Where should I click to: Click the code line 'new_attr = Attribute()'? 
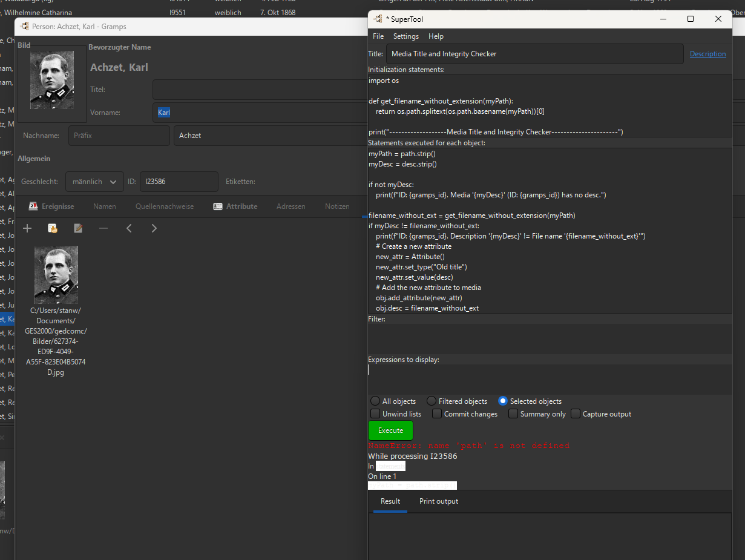click(x=410, y=257)
